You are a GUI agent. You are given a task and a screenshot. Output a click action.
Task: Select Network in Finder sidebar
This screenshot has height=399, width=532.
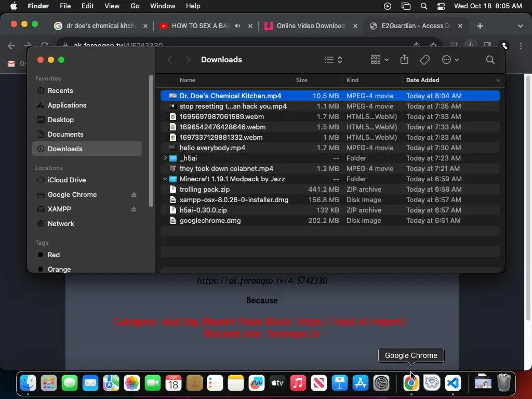(87, 223)
